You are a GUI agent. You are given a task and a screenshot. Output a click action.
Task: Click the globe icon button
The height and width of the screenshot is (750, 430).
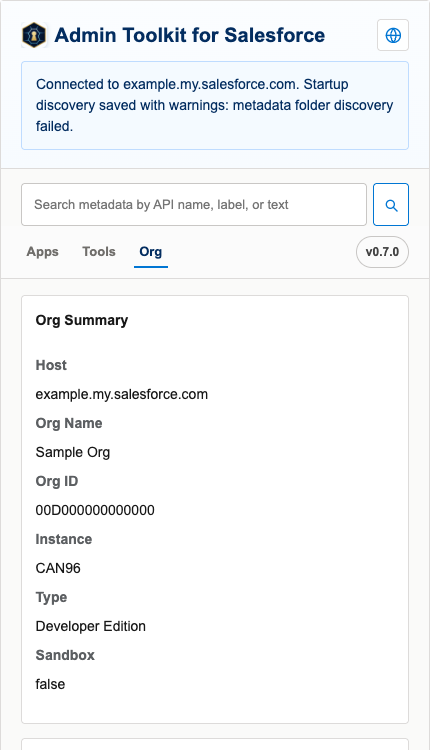click(393, 35)
